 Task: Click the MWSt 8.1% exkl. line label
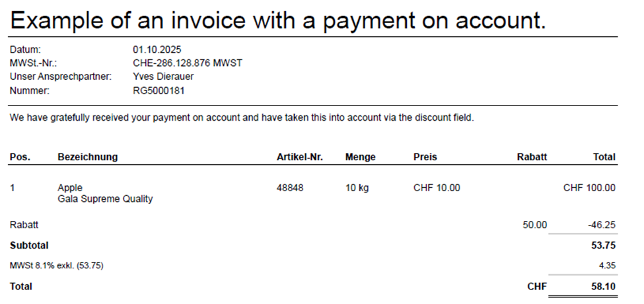click(x=57, y=266)
